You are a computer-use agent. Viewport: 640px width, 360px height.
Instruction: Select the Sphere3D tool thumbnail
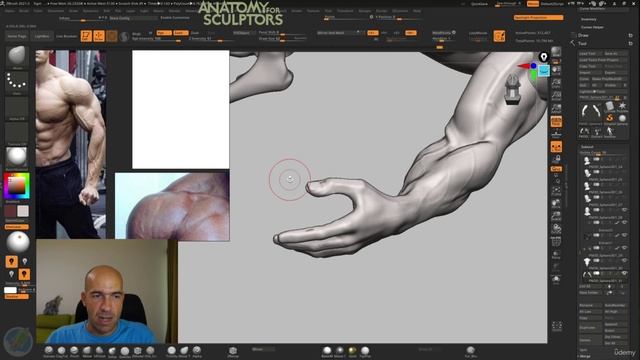tap(622, 118)
